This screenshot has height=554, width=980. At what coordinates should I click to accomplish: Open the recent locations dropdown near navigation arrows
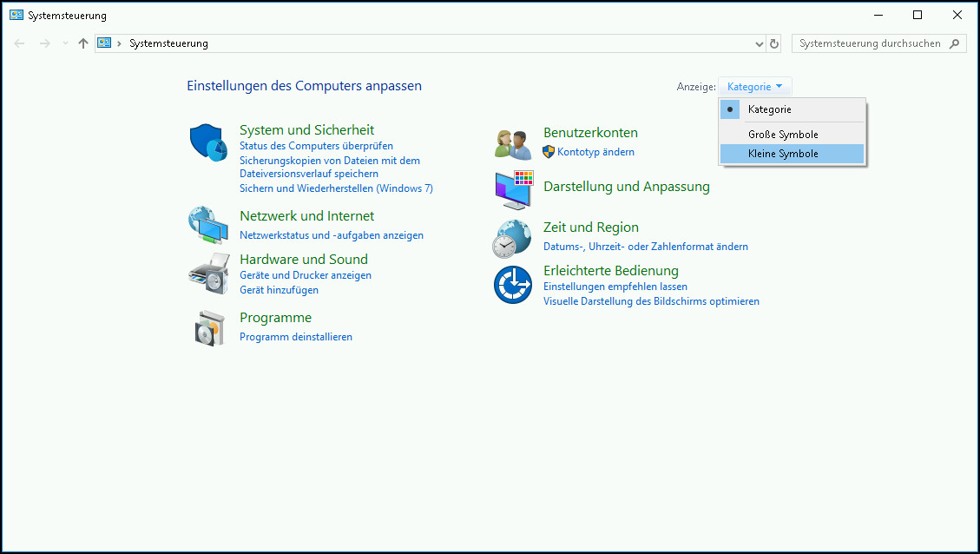coord(65,43)
